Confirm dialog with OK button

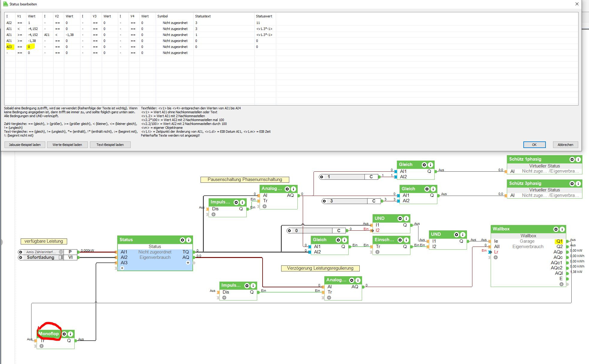point(534,145)
